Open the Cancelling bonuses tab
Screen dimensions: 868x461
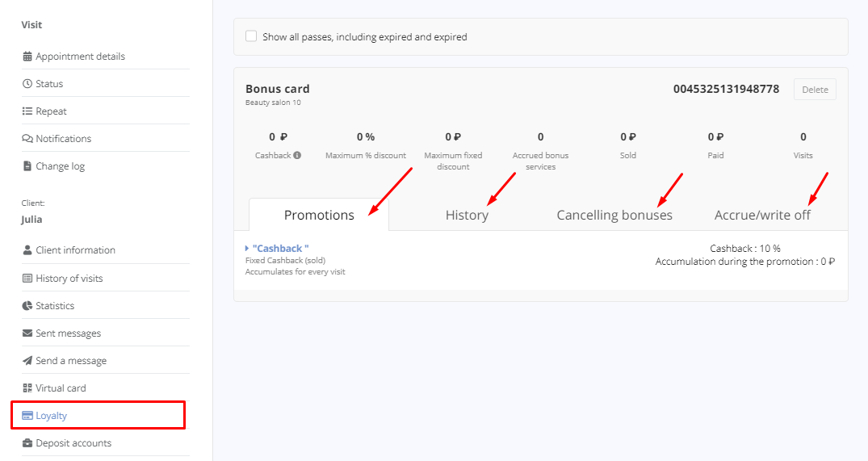click(x=614, y=215)
